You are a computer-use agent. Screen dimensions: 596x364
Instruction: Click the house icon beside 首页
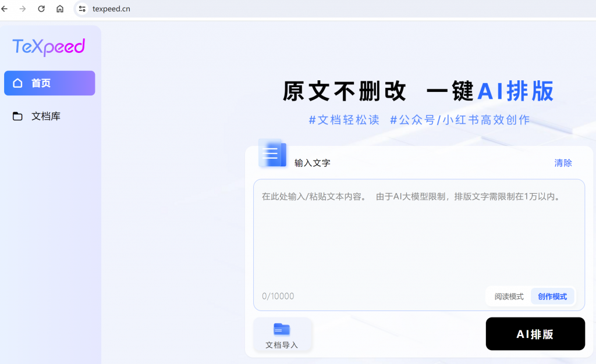tap(18, 83)
